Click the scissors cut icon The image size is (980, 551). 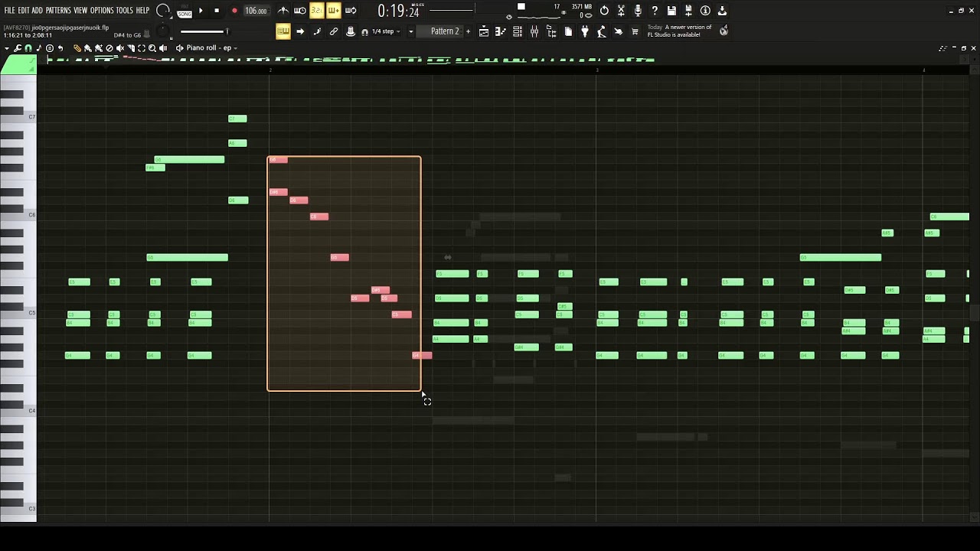pos(621,11)
